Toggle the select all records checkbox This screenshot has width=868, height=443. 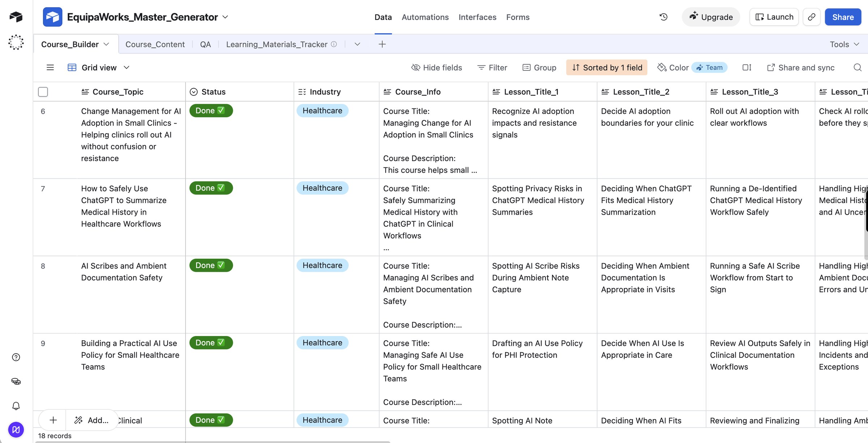pyautogui.click(x=43, y=92)
